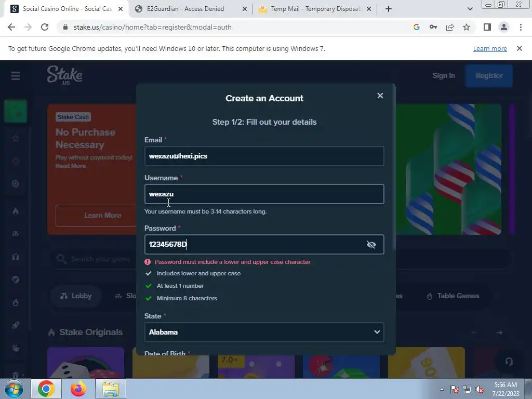Open Read More link in the banner

pos(71,166)
